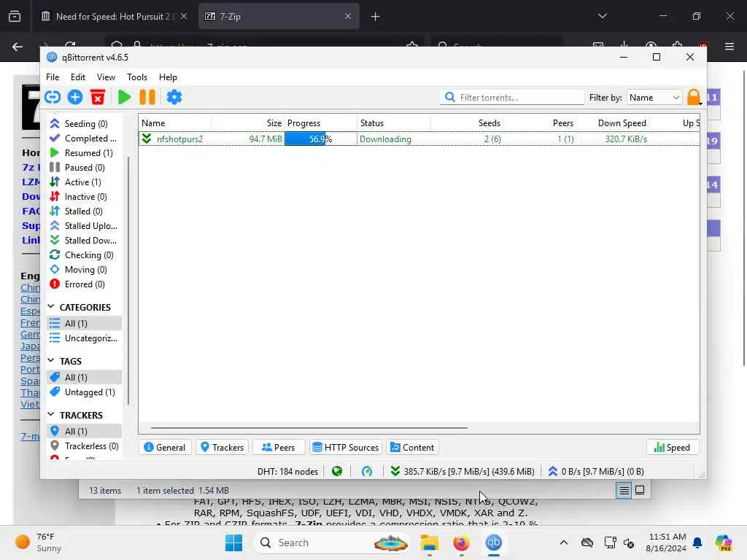The image size is (747, 560).
Task: Open Options via blue gear icon
Action: pos(174,97)
